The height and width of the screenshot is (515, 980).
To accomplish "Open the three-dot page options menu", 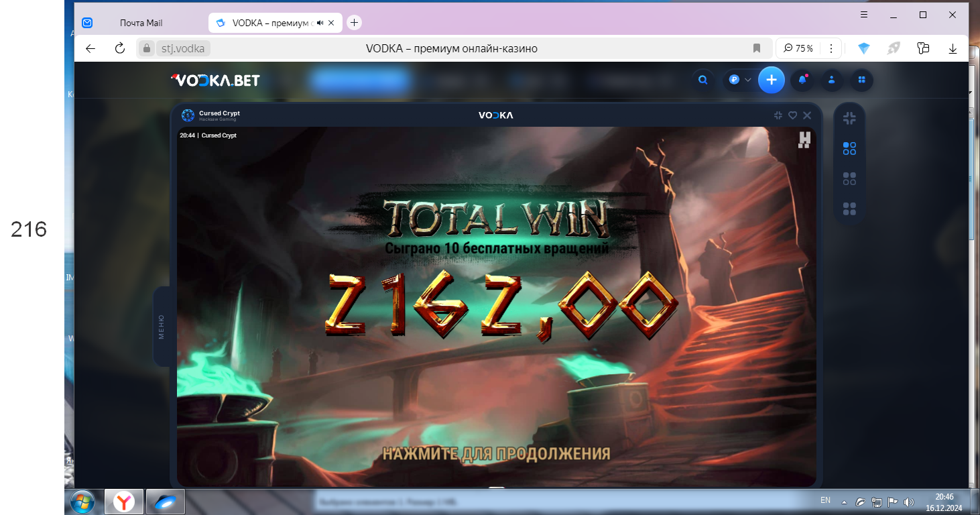I will click(x=831, y=48).
